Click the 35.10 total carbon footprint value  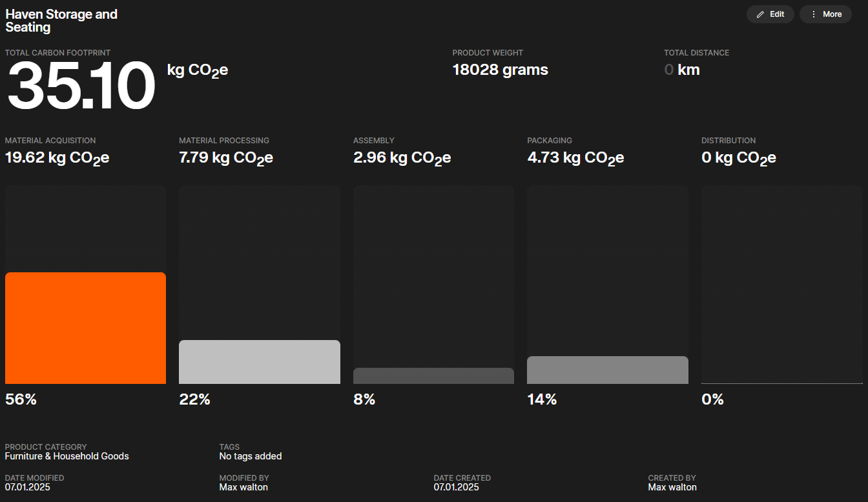[81, 86]
